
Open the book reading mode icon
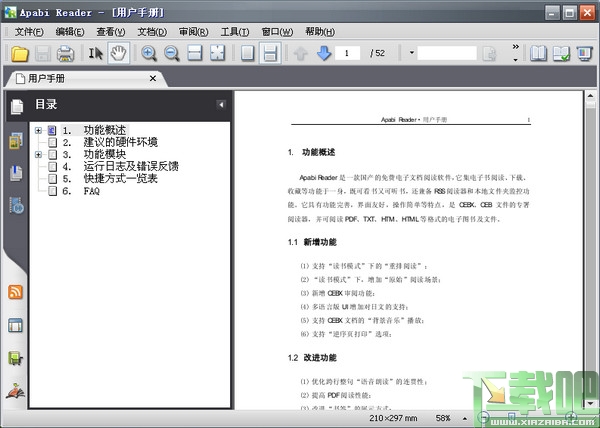[x=538, y=54]
